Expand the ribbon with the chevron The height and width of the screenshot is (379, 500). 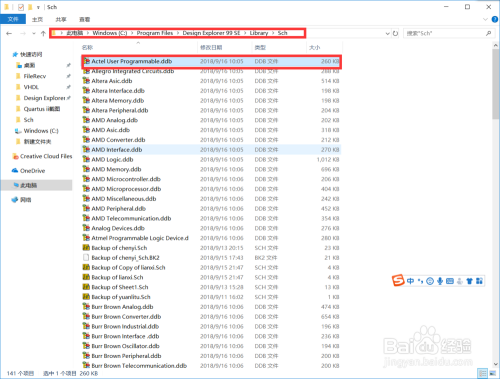point(485,20)
